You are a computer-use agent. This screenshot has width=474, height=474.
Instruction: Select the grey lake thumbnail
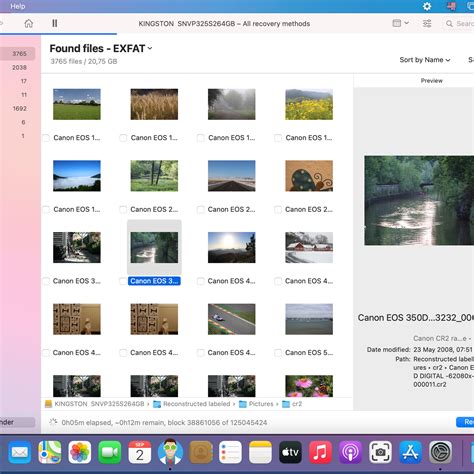pyautogui.click(x=309, y=319)
